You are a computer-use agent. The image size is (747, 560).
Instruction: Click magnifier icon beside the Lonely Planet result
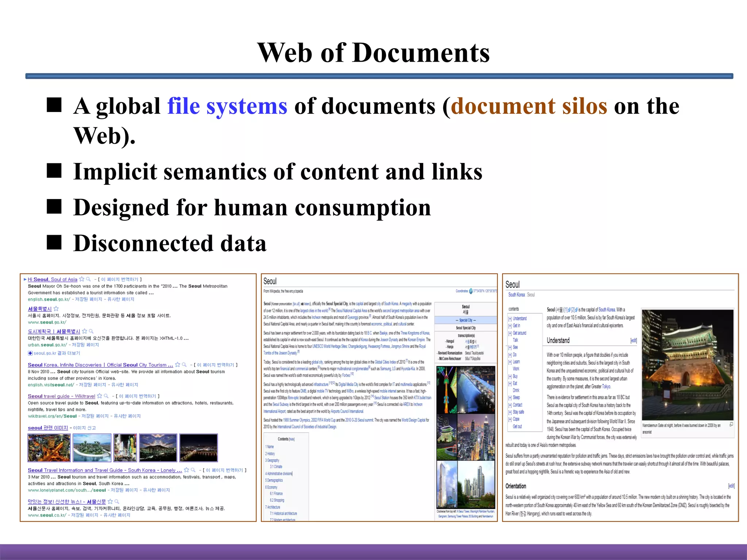click(193, 470)
